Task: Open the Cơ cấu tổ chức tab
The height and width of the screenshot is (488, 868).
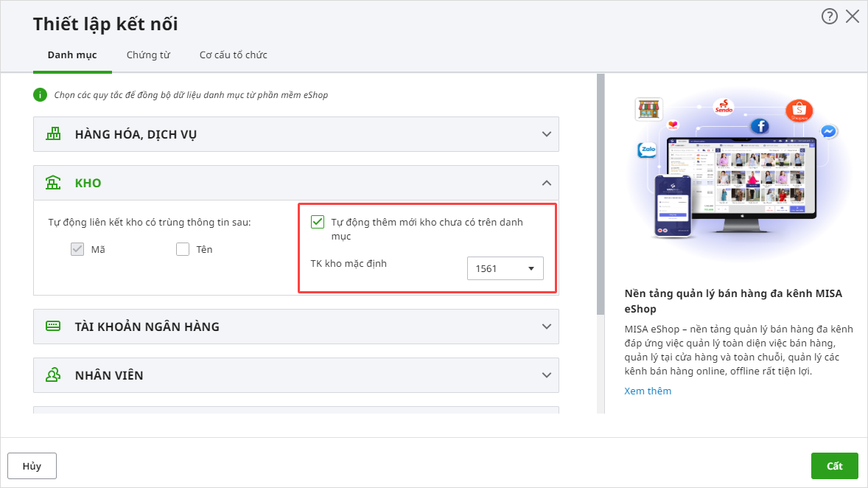Action: click(233, 55)
